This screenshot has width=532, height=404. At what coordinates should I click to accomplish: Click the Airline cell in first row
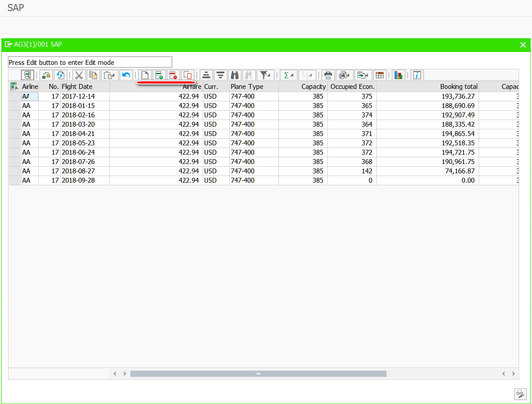click(30, 96)
